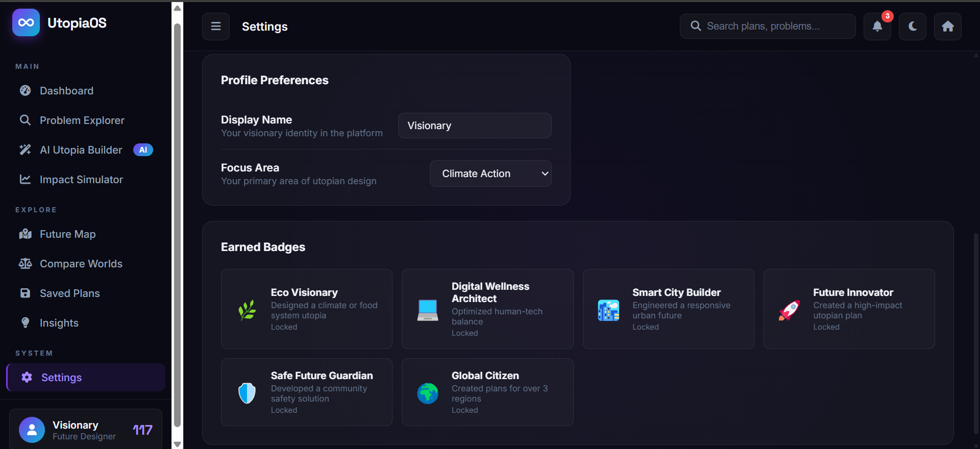
Task: Click the Eco Visionary leaf badge icon
Action: click(x=247, y=310)
